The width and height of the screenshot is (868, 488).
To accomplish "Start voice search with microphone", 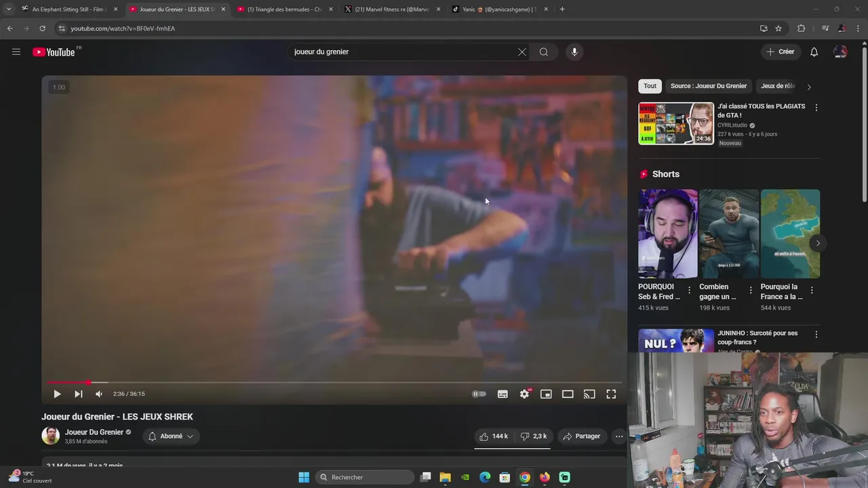I will coord(574,52).
